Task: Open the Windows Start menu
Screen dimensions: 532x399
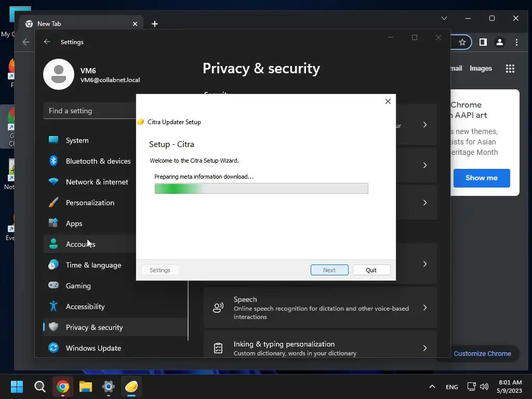Action: point(17,387)
